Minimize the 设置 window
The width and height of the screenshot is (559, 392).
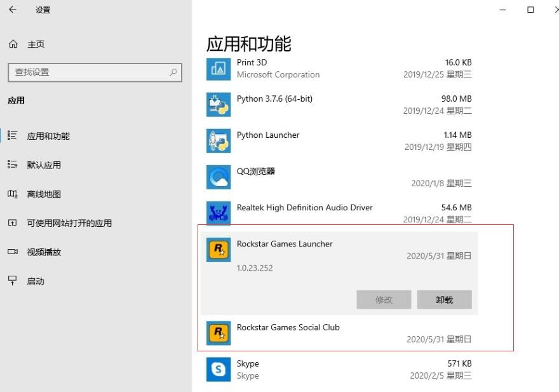point(502,10)
